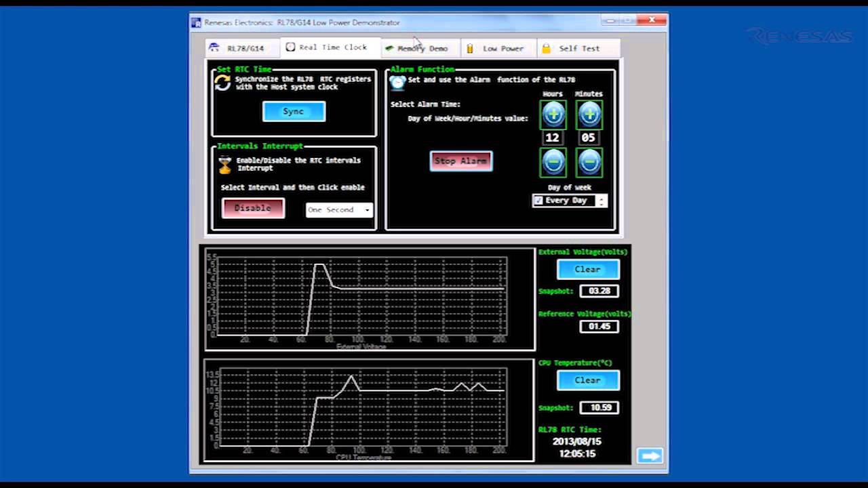Click the Disable intervals interrupt button
Viewport: 868px width, 488px height.
click(x=253, y=208)
